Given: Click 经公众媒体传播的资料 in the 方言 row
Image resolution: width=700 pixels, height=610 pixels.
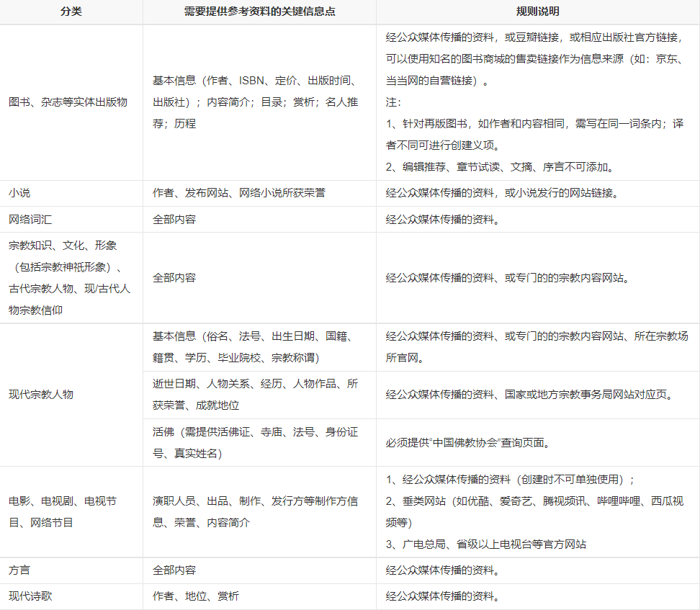Looking at the screenshot, I should [442, 570].
